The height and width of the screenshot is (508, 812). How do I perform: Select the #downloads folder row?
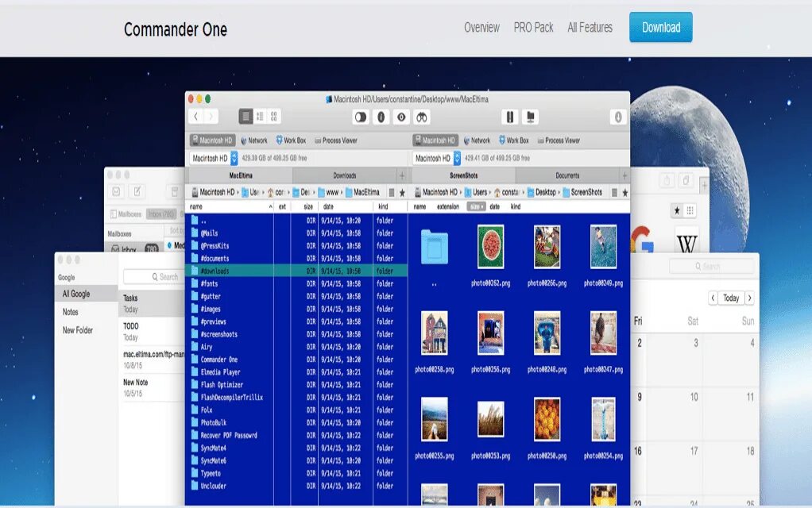[297, 271]
